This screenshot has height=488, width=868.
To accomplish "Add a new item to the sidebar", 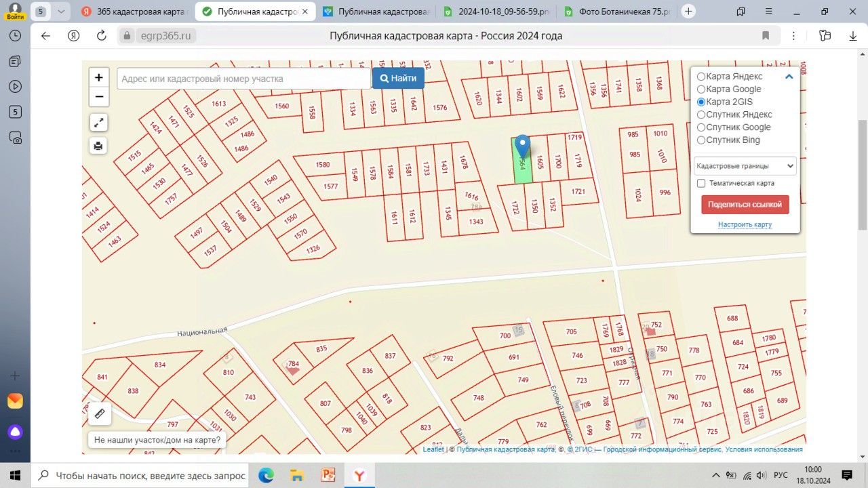I will (15, 376).
